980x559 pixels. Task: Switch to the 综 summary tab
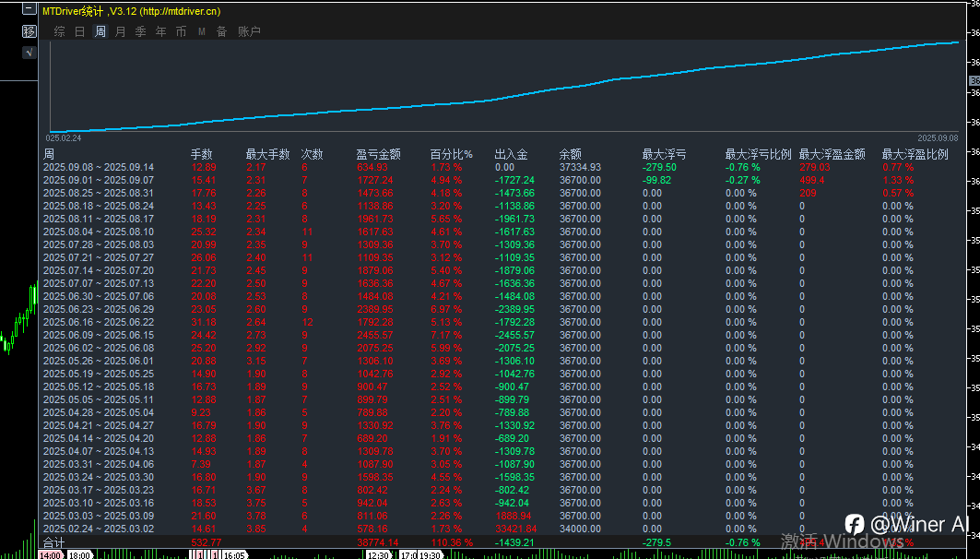pyautogui.click(x=59, y=31)
